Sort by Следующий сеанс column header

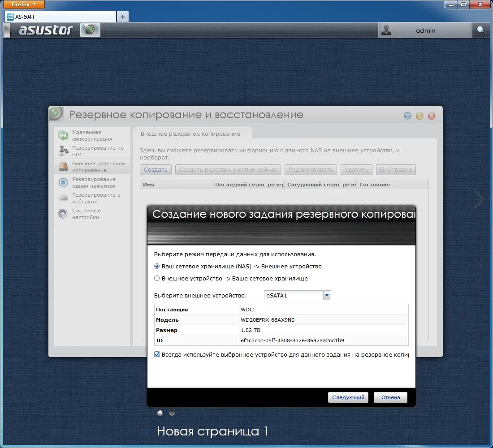click(320, 185)
